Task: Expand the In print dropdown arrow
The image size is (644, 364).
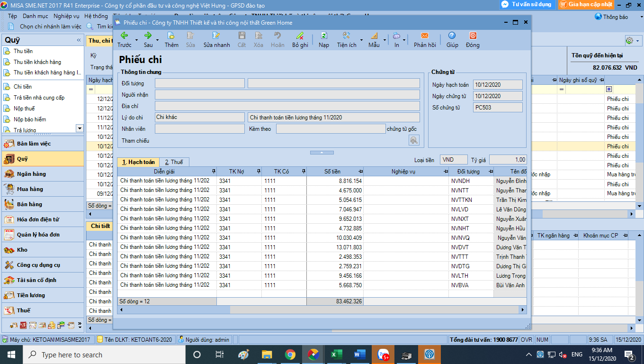Action: pyautogui.click(x=404, y=40)
